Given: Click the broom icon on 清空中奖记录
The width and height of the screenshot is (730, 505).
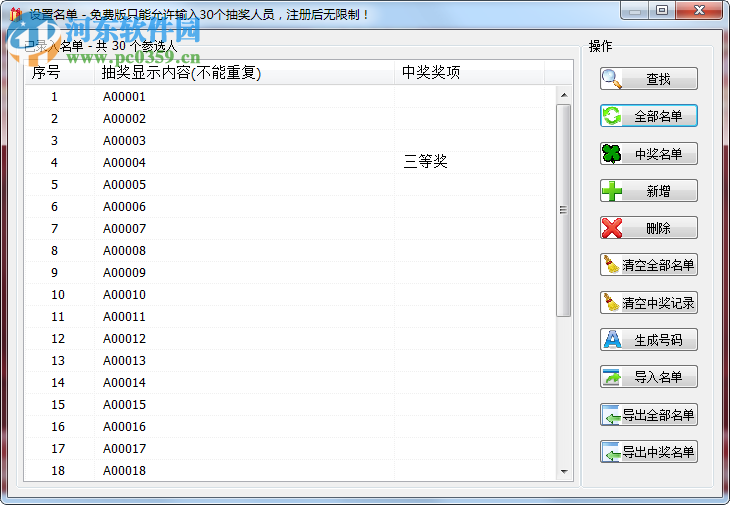Looking at the screenshot, I should [x=611, y=303].
